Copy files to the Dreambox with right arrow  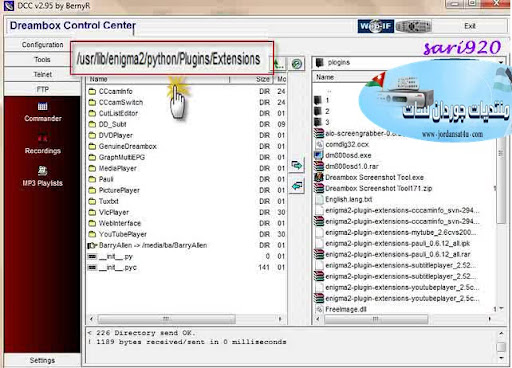pyautogui.click(x=297, y=165)
